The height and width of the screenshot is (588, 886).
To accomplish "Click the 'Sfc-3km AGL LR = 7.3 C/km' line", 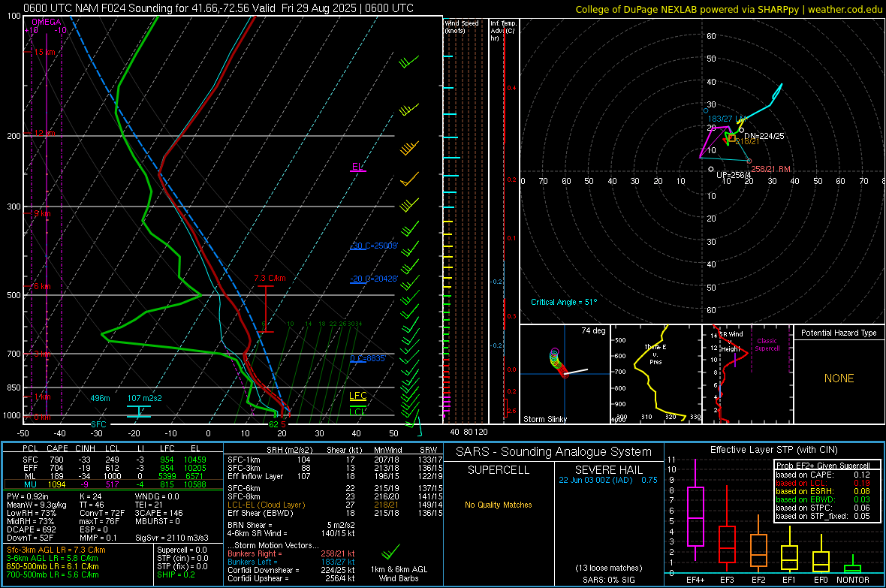I will point(56,550).
